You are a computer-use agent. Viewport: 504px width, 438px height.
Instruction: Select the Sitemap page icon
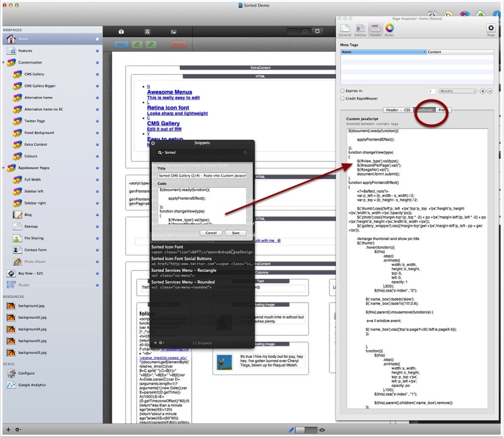coord(18,226)
